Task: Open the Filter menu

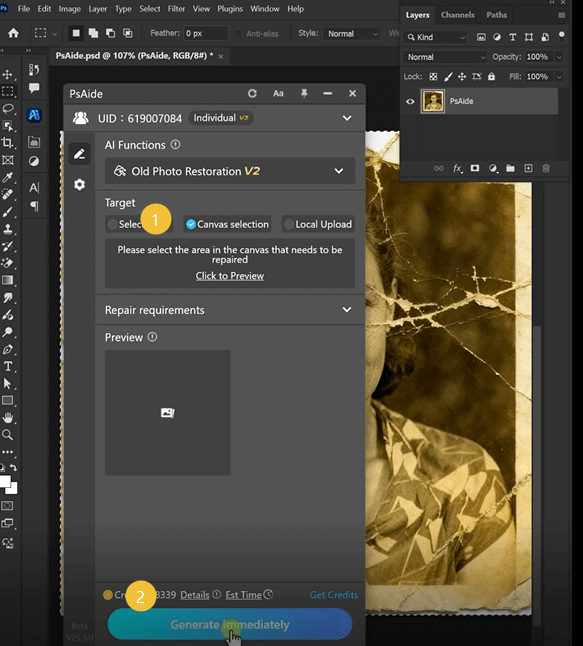Action: [176, 9]
